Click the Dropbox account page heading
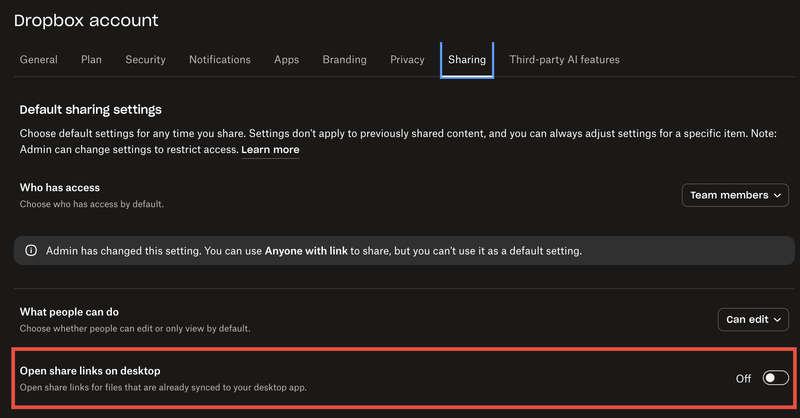Viewport: 800px width, 418px height. pyautogui.click(x=86, y=20)
